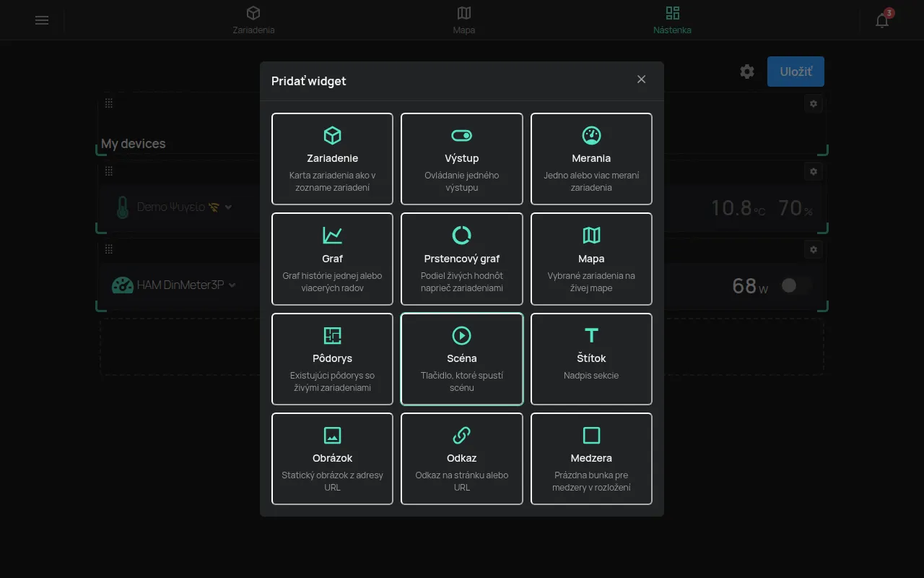Toggle the HAM DinMeter3P output switch
The image size is (924, 578).
pos(796,285)
